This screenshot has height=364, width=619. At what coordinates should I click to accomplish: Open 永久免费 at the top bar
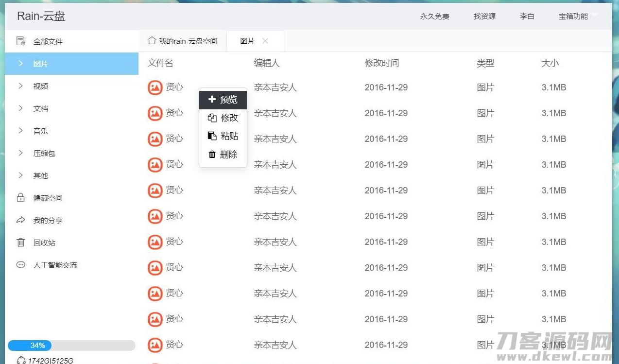434,16
